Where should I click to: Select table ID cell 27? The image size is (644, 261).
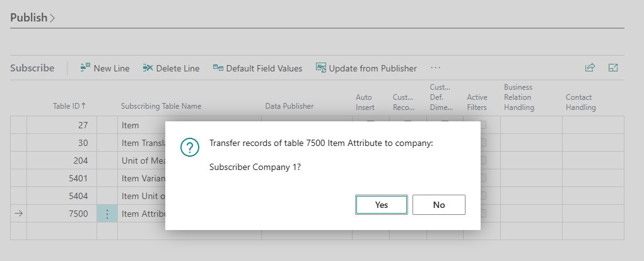pyautogui.click(x=62, y=125)
